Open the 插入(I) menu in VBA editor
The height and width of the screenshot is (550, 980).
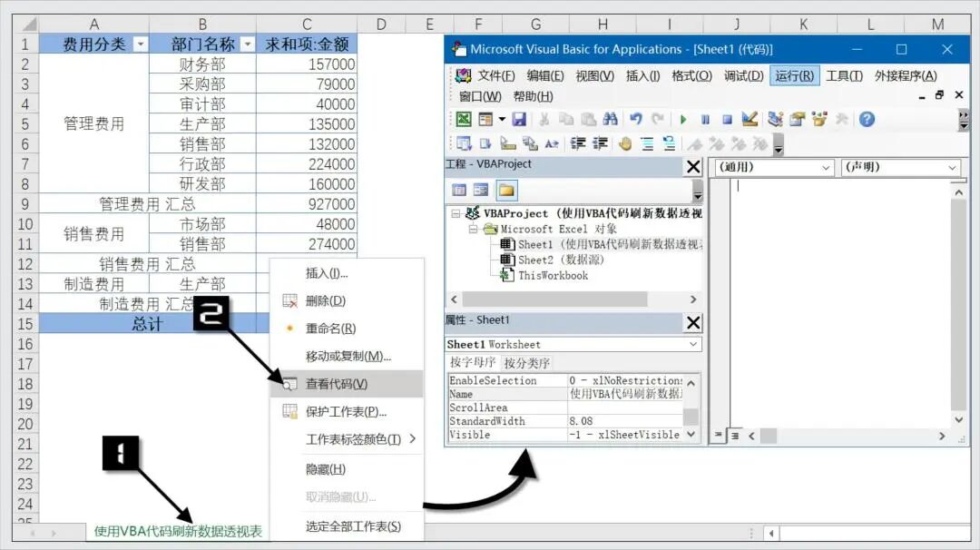(x=643, y=75)
